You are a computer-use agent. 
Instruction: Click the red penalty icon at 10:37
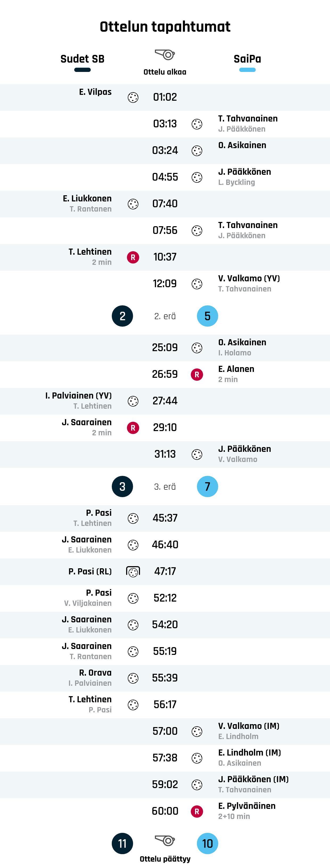[133, 257]
